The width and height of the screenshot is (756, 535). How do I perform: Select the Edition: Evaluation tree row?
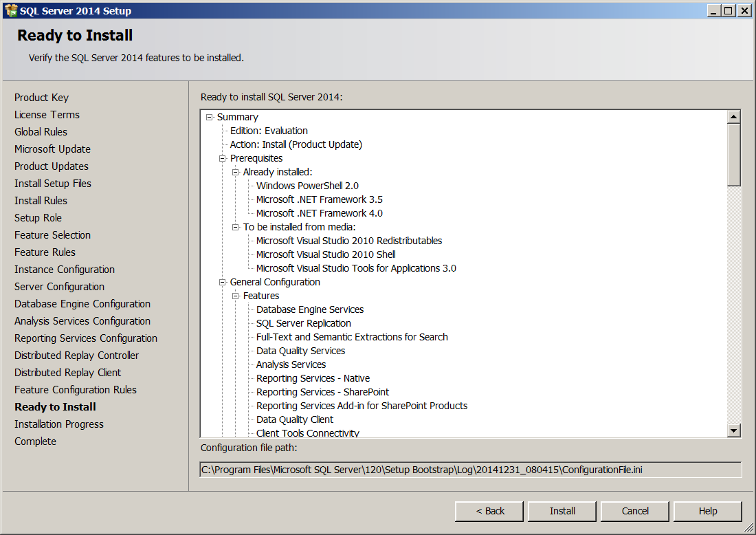point(269,131)
